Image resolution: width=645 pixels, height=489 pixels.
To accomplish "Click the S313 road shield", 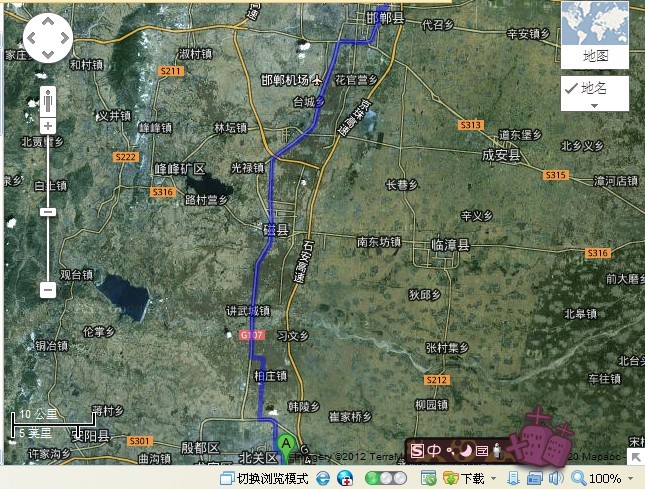I will coord(471,125).
